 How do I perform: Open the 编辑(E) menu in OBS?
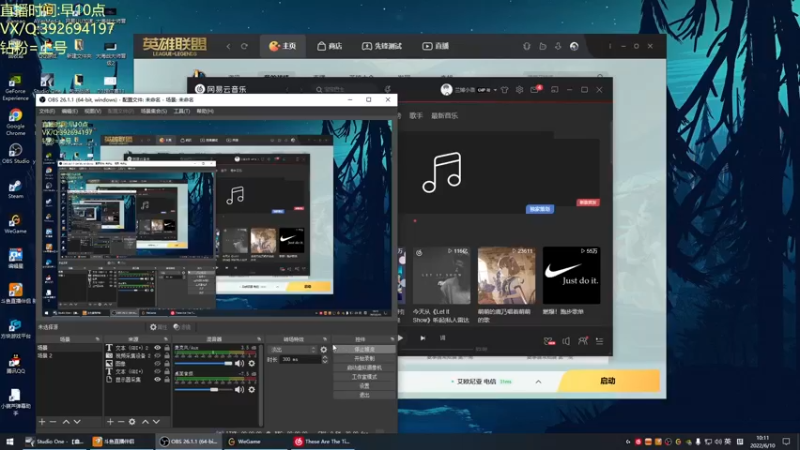tap(69, 111)
